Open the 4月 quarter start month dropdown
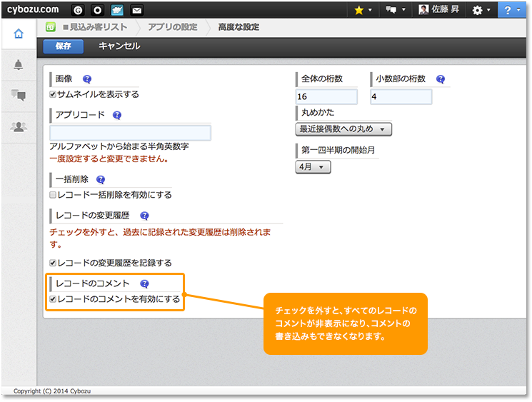 (313, 166)
